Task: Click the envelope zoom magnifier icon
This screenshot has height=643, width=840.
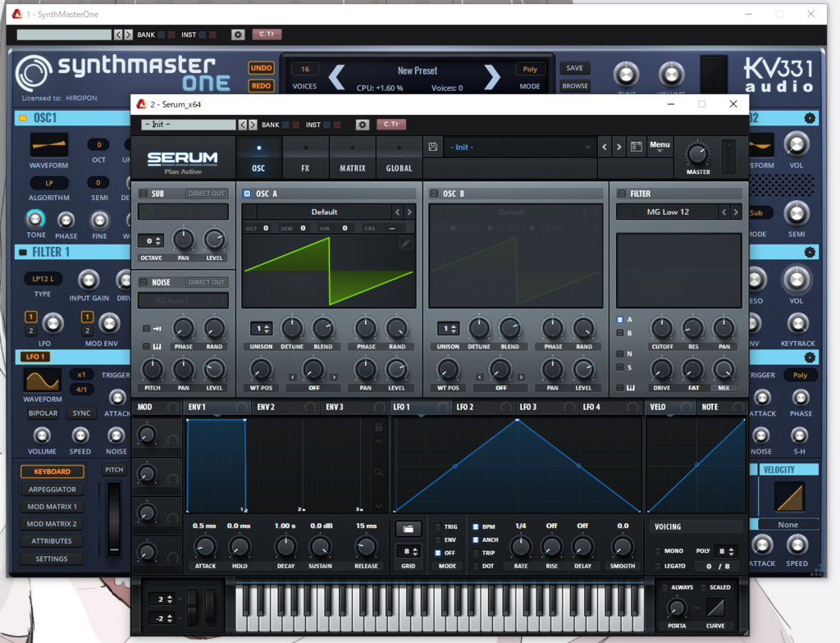Action: [x=378, y=472]
